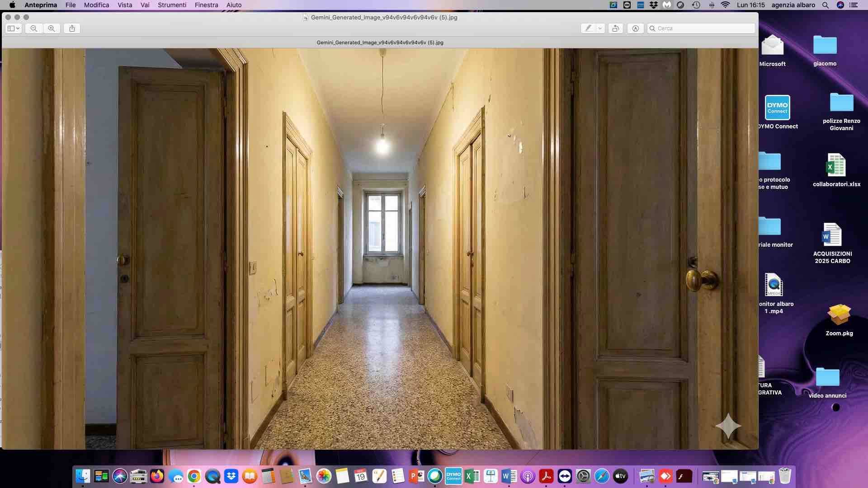The width and height of the screenshot is (868, 488).
Task: Zoom in using the magnifier plus icon
Action: (x=52, y=28)
